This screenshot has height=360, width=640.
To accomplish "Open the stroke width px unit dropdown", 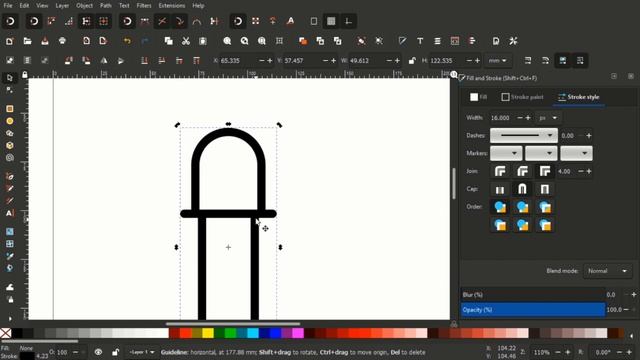I will pyautogui.click(x=548, y=118).
